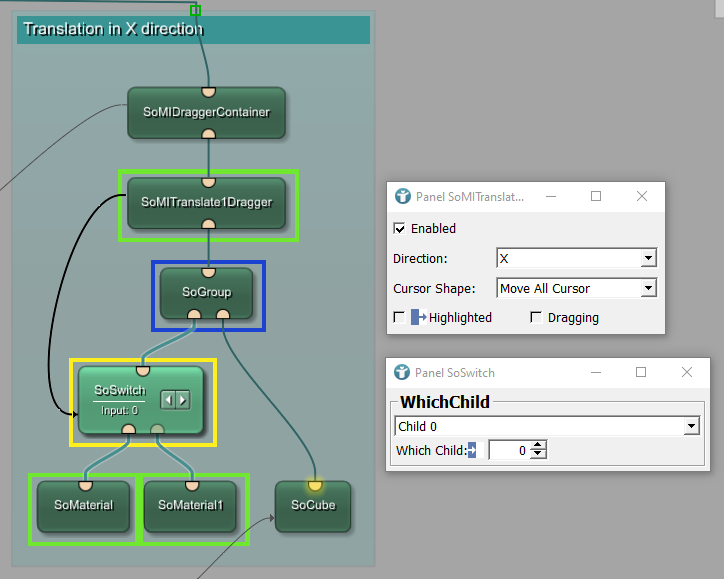Click the Translation in X direction group title

[113, 29]
